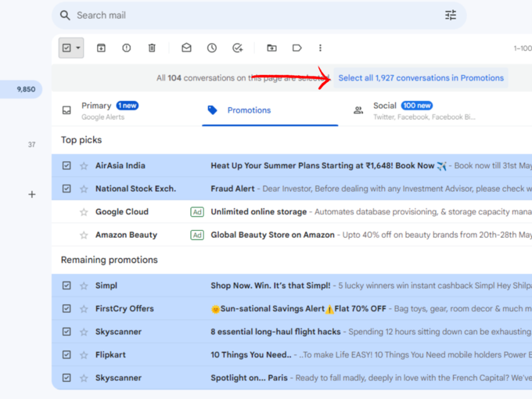Switch to the Primary tab
Image resolution: width=532 pixels, height=399 pixels.
tap(127, 110)
